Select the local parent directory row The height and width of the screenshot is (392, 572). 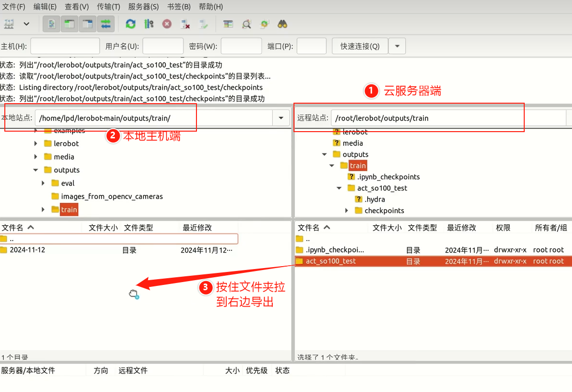coord(119,239)
